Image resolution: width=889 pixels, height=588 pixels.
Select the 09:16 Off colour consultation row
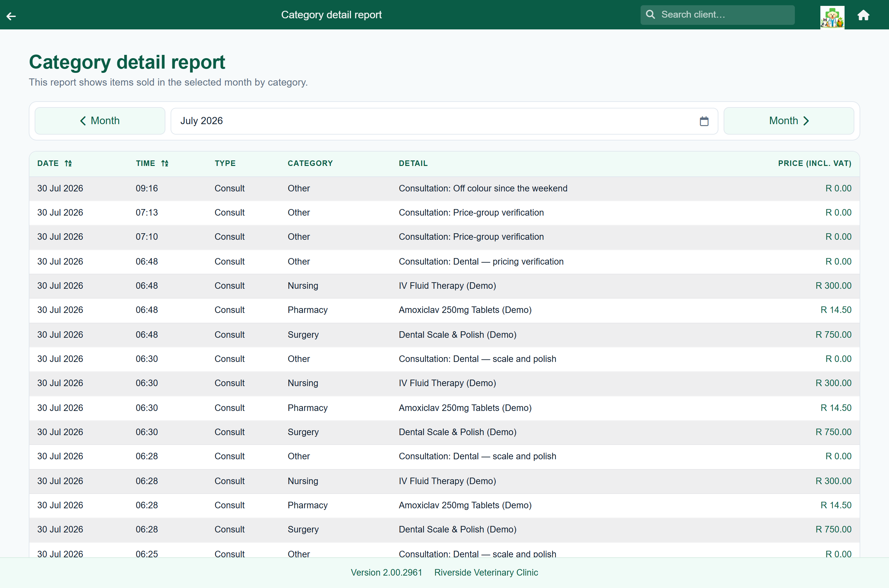444,188
